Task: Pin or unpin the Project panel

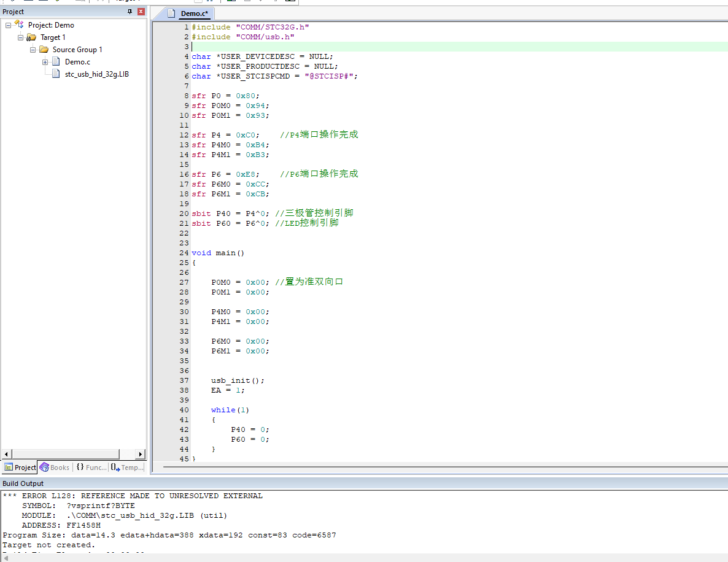Action: (130, 12)
